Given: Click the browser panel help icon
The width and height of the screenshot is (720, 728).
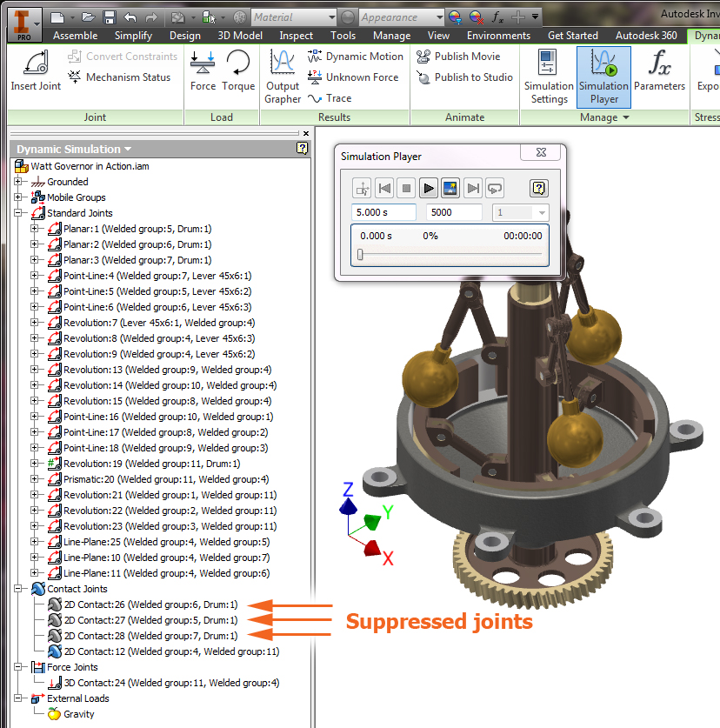Looking at the screenshot, I should point(303,148).
